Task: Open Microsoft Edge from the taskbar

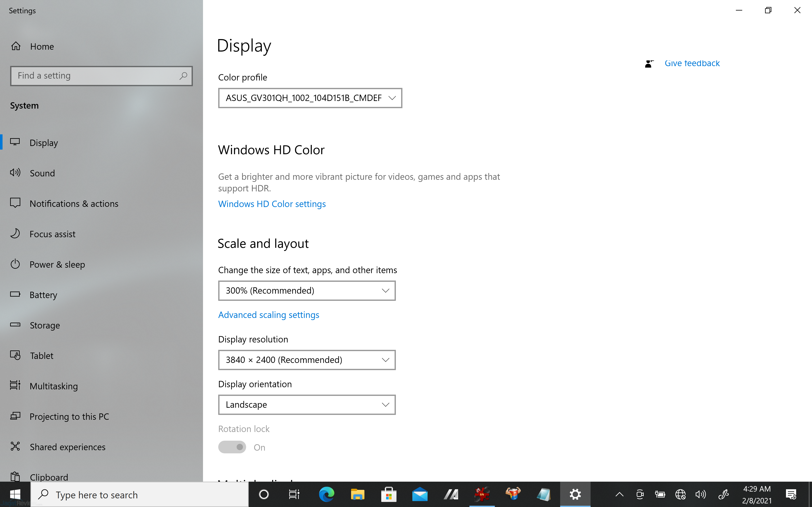Action: [x=326, y=494]
